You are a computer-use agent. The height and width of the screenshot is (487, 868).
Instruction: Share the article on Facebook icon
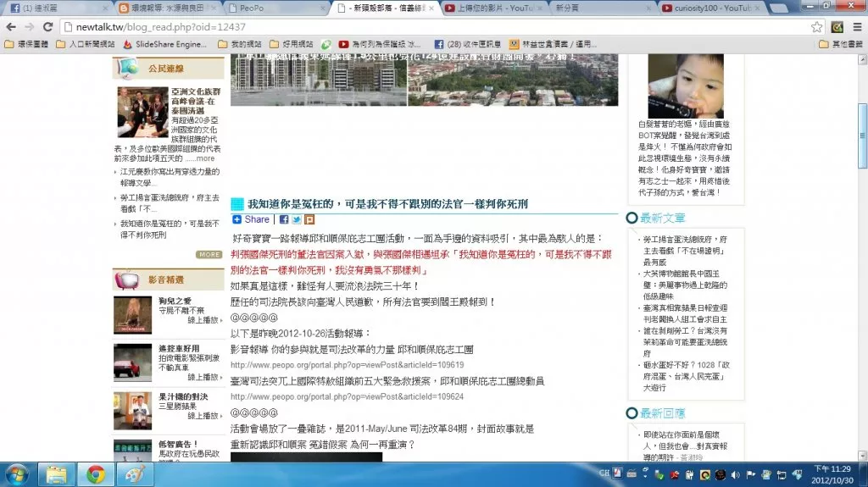click(x=285, y=219)
